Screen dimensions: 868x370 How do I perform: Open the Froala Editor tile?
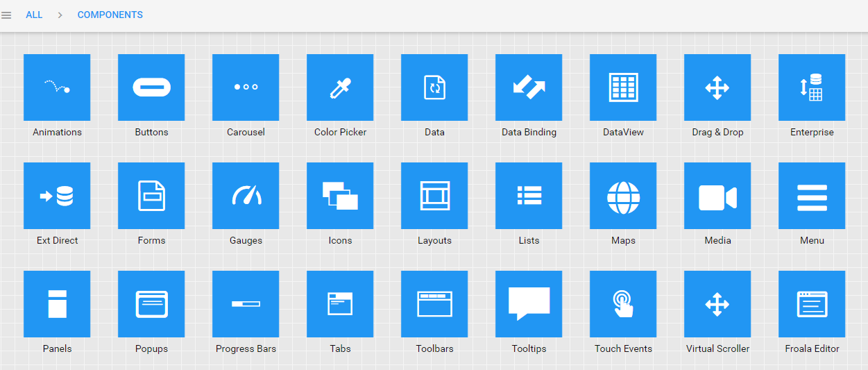click(x=812, y=304)
